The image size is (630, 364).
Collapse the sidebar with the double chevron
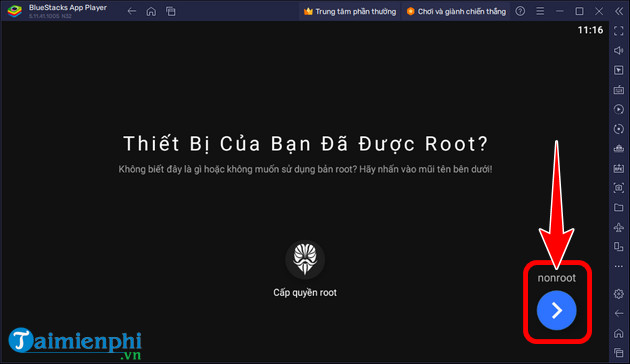click(x=619, y=11)
